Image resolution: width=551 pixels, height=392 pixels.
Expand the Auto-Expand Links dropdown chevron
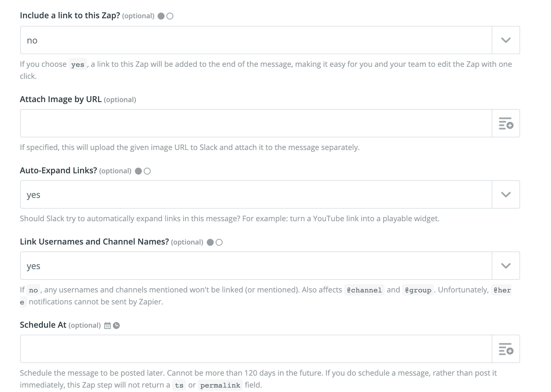(x=506, y=194)
